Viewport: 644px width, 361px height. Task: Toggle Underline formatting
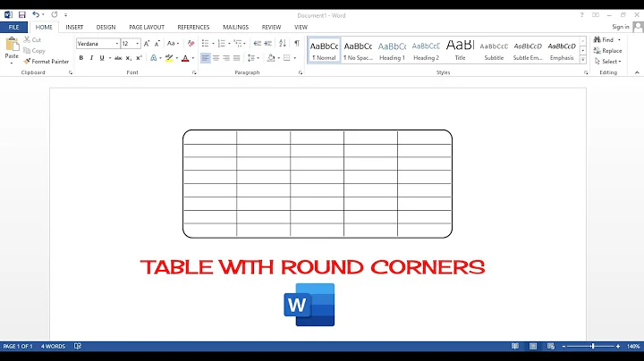(x=102, y=58)
